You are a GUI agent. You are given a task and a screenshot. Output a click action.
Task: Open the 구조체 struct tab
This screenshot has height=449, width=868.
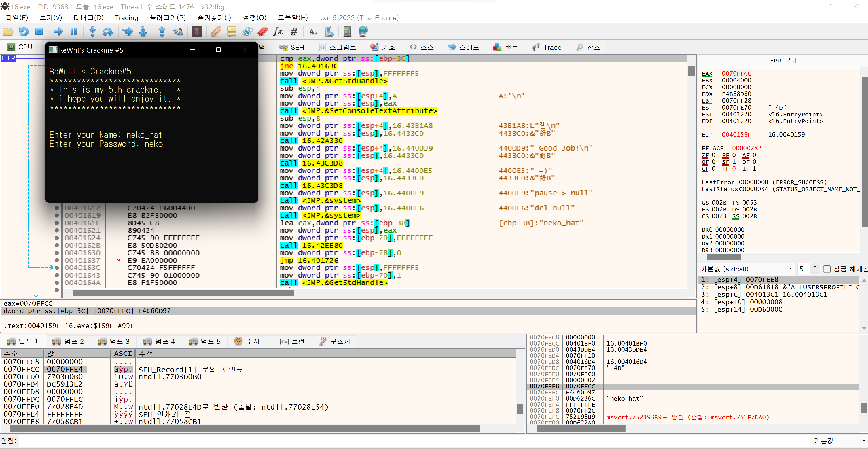pos(335,341)
